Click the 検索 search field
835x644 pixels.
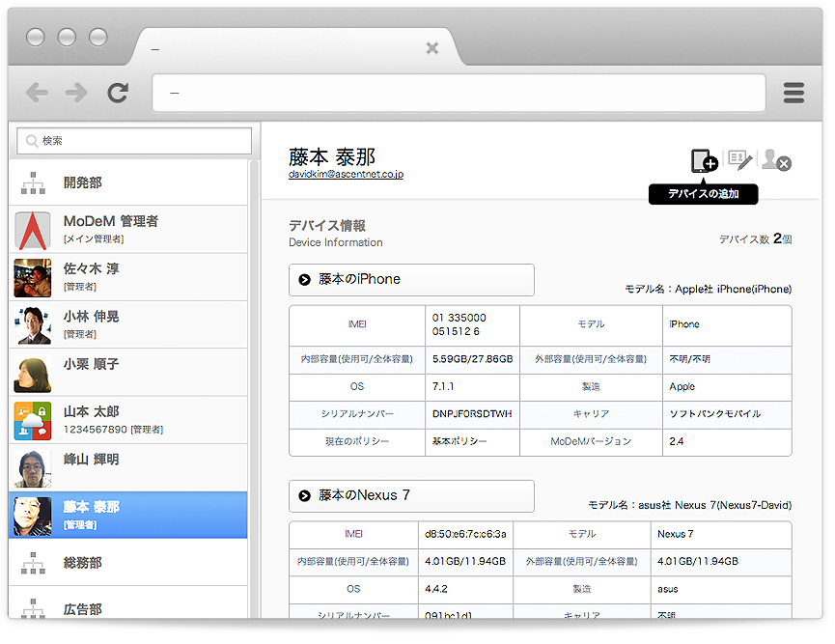pos(134,141)
